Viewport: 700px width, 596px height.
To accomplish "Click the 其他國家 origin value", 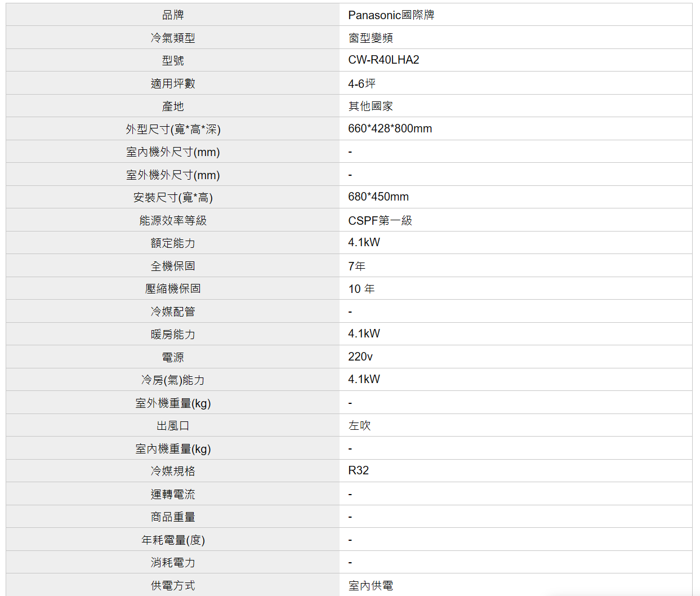I will (371, 106).
